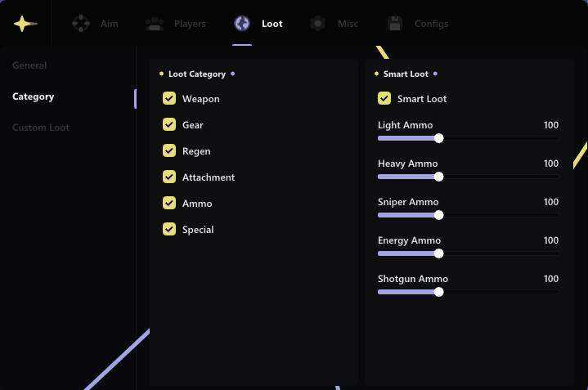Click the Sniper Ammo slider handle
The image size is (588, 390).
pyautogui.click(x=438, y=215)
